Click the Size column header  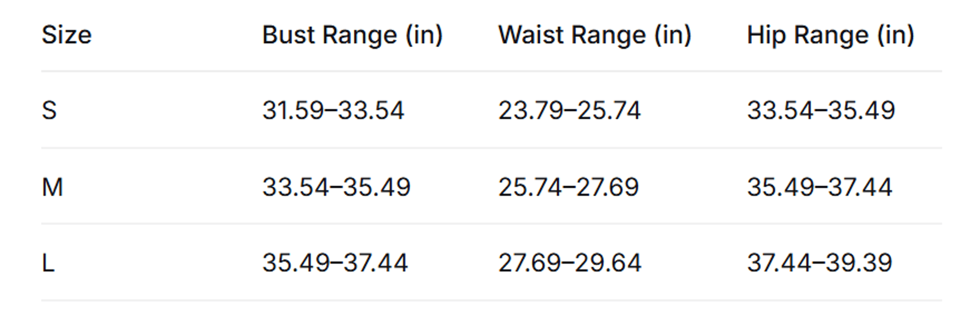(x=67, y=35)
